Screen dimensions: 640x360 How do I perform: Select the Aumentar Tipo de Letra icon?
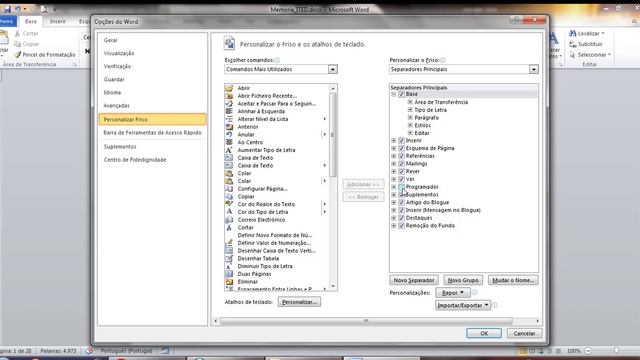tap(229, 150)
